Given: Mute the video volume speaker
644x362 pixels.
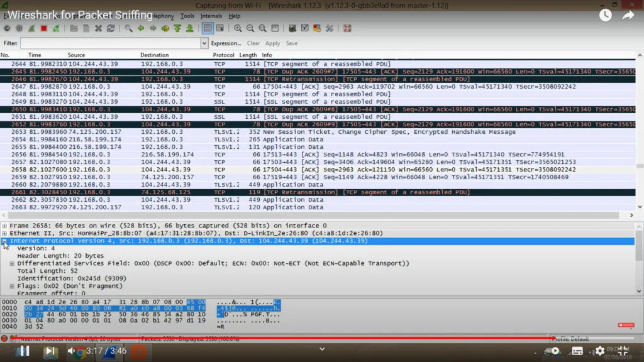Looking at the screenshot, I should tap(72, 351).
